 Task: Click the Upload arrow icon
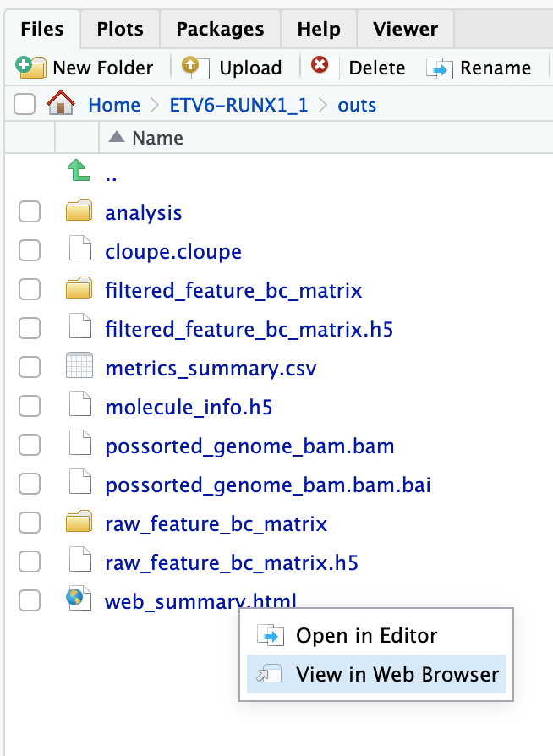click(x=190, y=68)
